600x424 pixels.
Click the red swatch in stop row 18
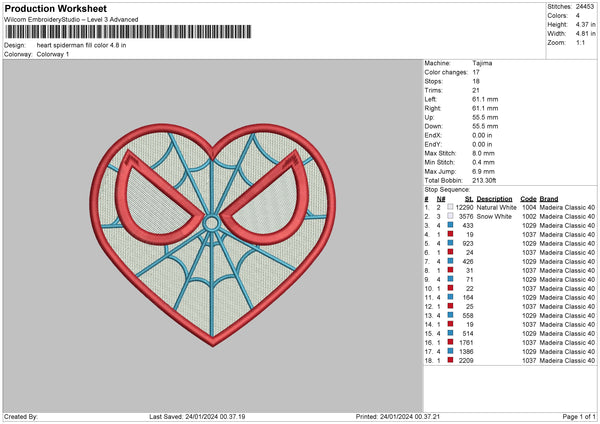point(450,360)
